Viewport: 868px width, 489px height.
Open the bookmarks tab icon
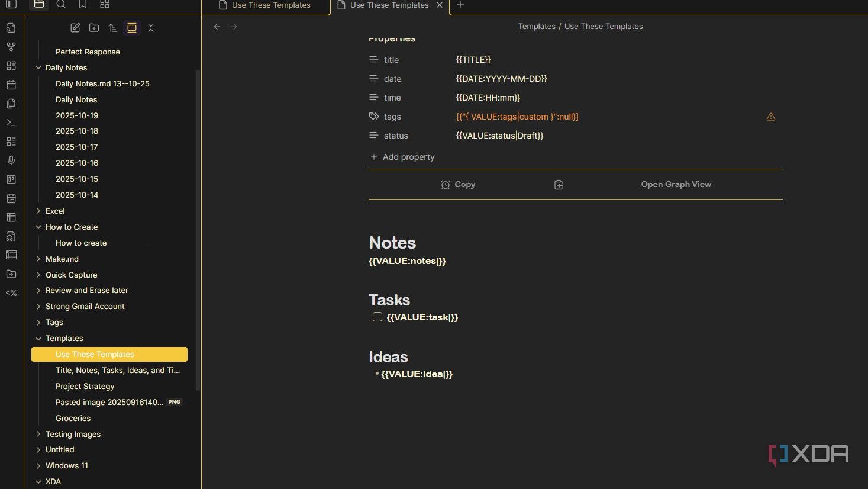coord(83,4)
